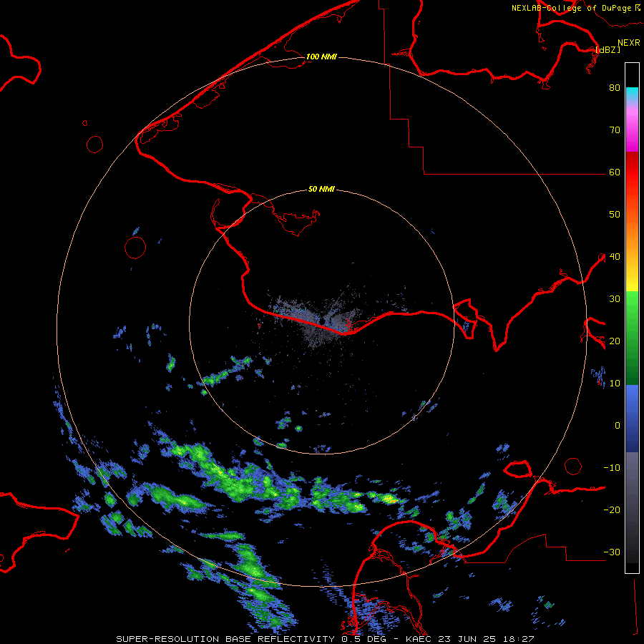Viewport: 644px width, 644px height.
Task: Click the 80 dBZ scale value
Action: point(615,88)
